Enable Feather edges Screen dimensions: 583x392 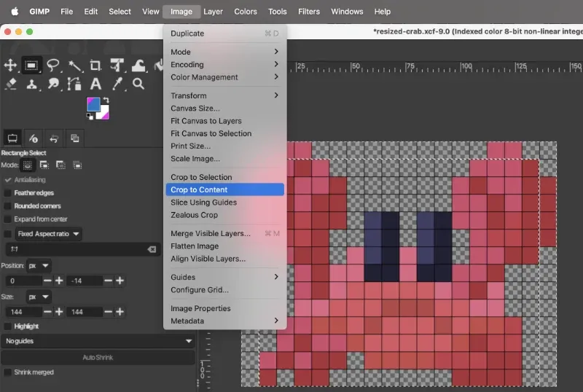coord(7,193)
